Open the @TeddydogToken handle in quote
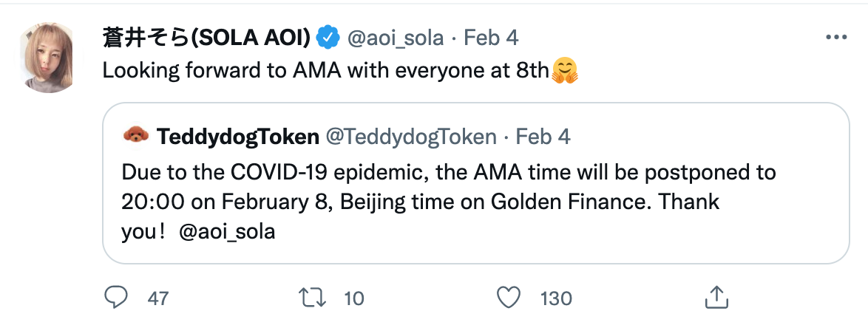This screenshot has height=328, width=868. click(x=412, y=136)
